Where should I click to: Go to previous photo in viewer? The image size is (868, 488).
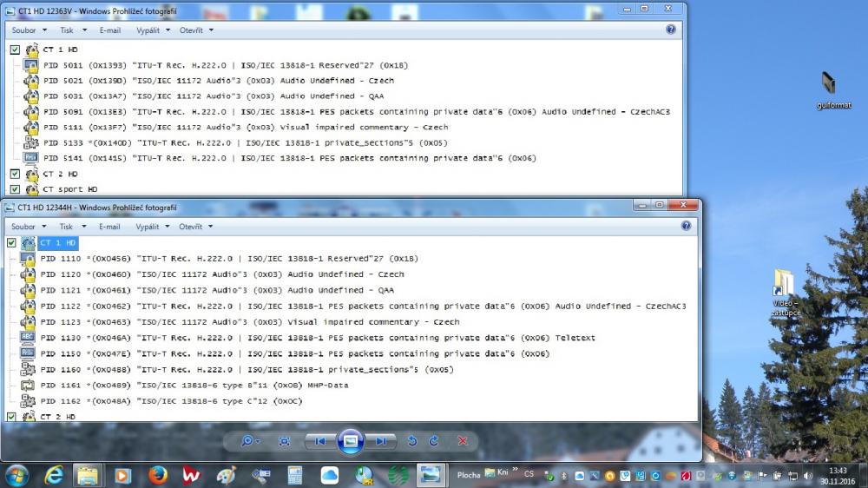point(320,441)
